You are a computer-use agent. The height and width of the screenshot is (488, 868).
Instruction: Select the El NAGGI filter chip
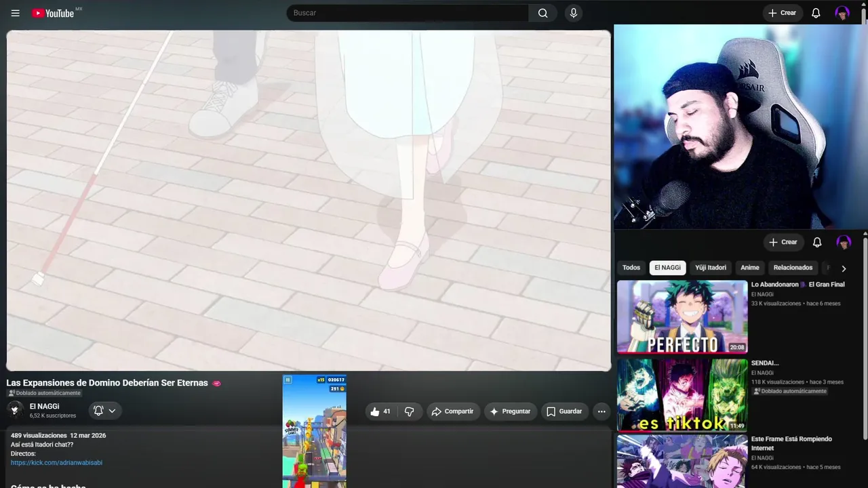(x=667, y=268)
